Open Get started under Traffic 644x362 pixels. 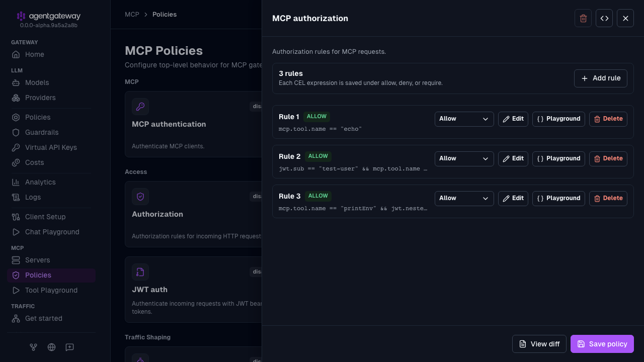pyautogui.click(x=51, y=318)
